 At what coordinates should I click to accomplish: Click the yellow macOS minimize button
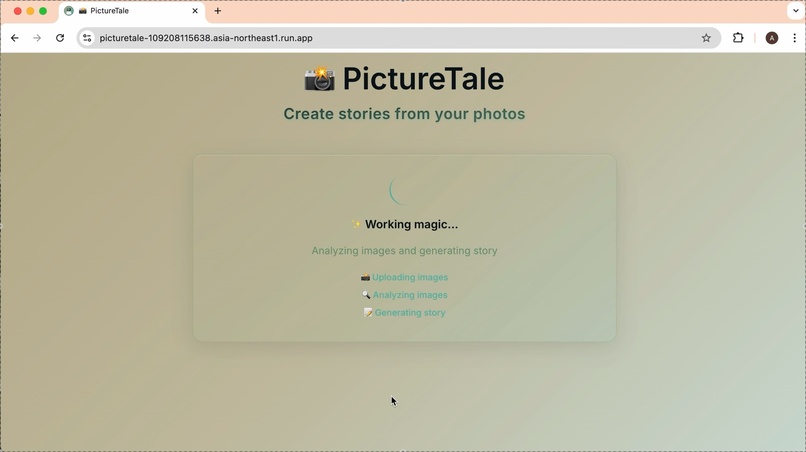30,11
